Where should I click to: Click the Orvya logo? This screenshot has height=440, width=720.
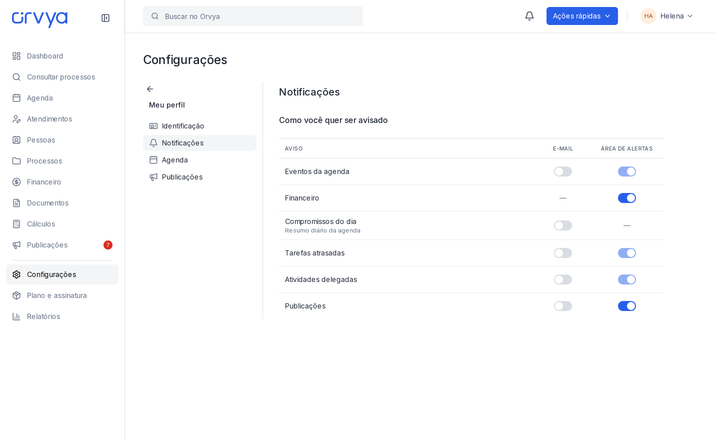coord(39,18)
